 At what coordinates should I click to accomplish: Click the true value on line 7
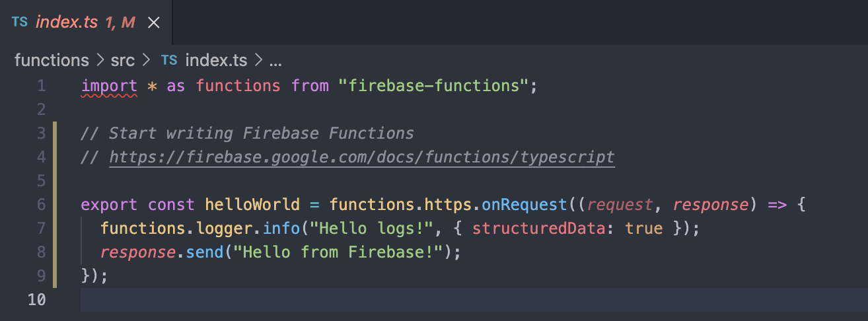tap(643, 229)
